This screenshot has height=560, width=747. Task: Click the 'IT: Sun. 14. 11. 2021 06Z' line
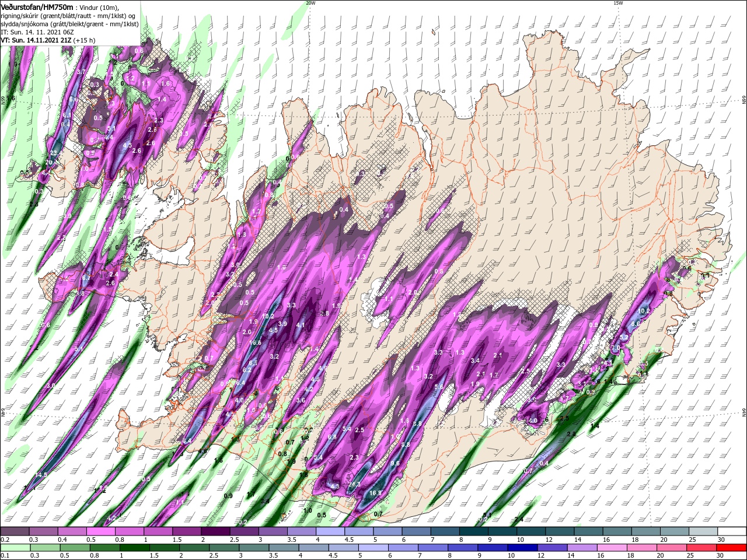37,32
